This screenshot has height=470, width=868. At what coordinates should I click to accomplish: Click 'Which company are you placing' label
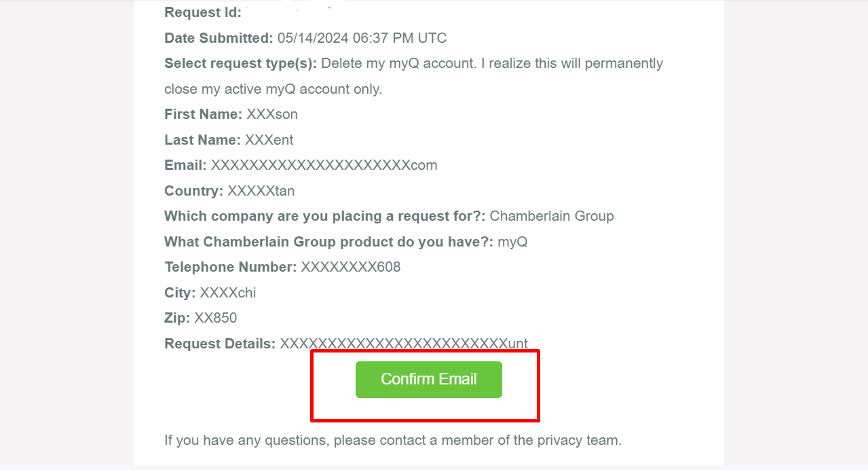pyautogui.click(x=325, y=216)
